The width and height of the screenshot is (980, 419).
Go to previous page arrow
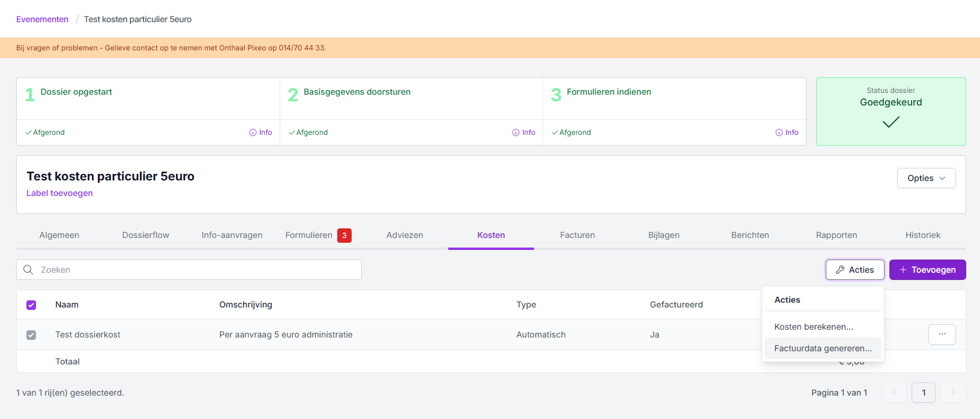click(894, 393)
